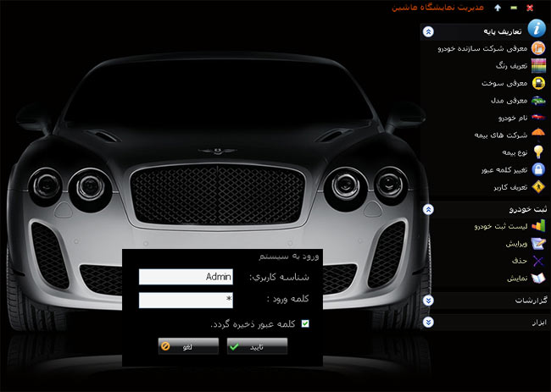The image size is (551, 392).
Task: Click the blue up arrow in title bar
Action: (x=498, y=8)
